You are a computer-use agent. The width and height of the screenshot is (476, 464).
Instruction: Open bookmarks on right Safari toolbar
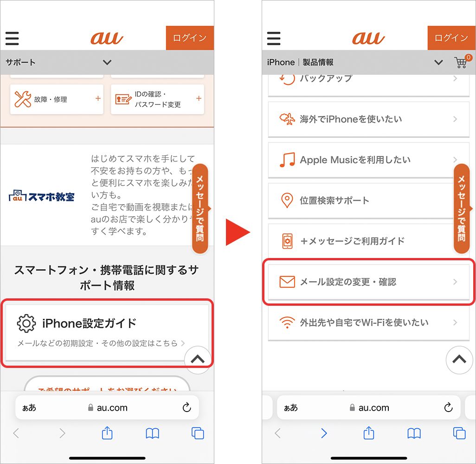click(414, 433)
